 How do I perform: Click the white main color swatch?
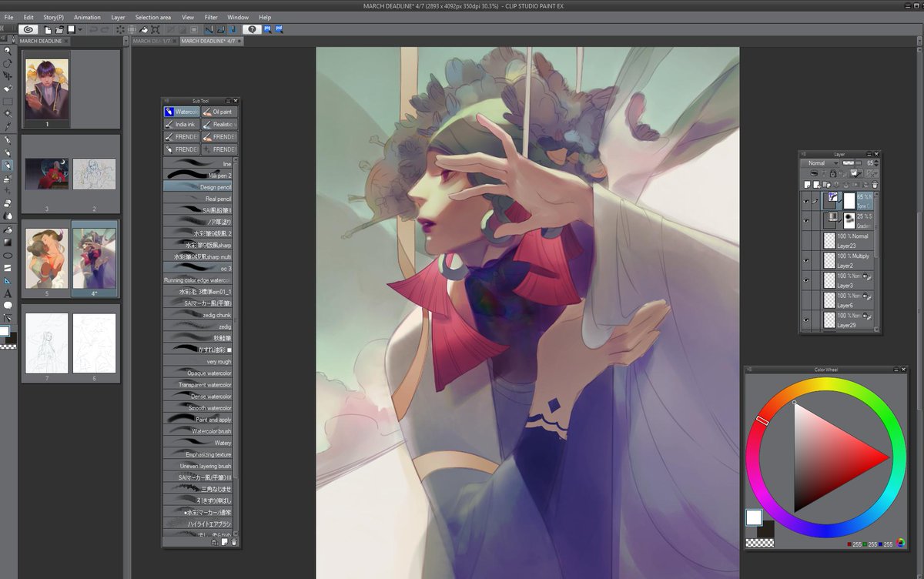point(753,517)
